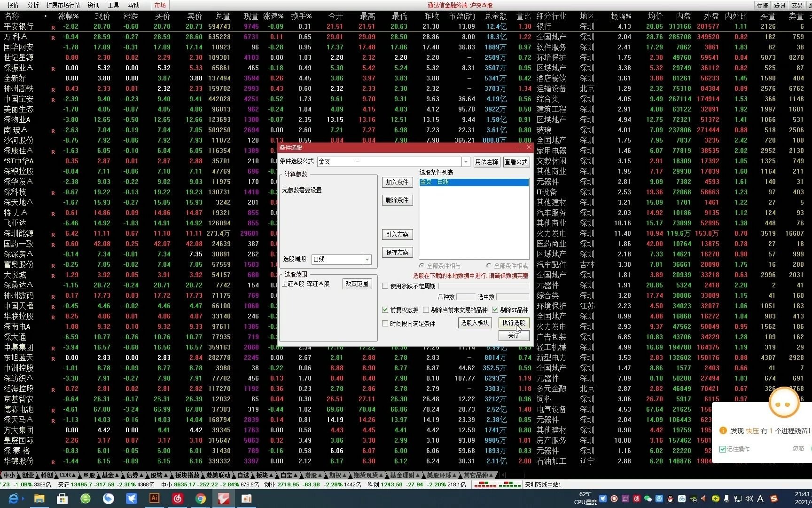Viewport: 812px width, 508px height.
Task: Click the 执行选股 button to run selection
Action: [514, 323]
